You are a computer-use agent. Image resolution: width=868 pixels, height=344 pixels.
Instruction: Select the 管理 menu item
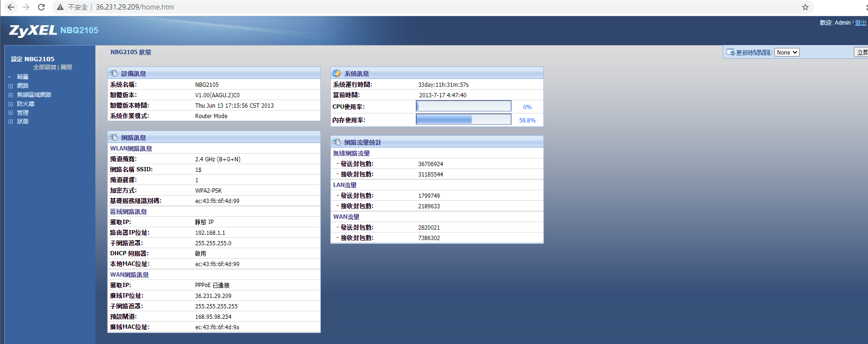tap(23, 113)
